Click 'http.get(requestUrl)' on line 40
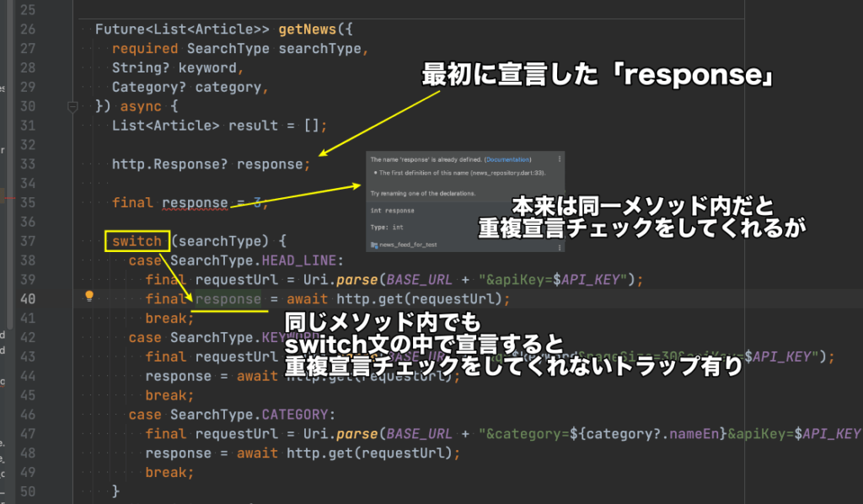Screen dimensions: 863x504 (x=420, y=298)
